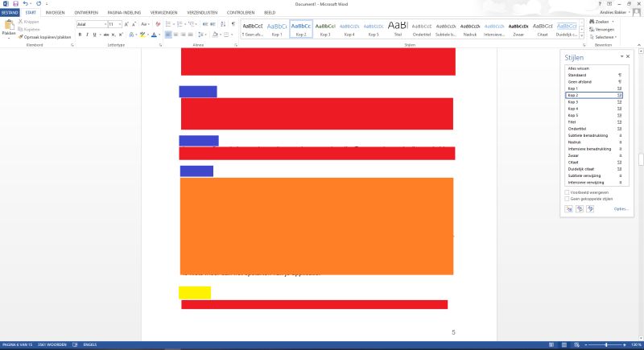This screenshot has height=350, width=644.
Task: Open the change case Aa dropdown
Action: pyautogui.click(x=145, y=24)
